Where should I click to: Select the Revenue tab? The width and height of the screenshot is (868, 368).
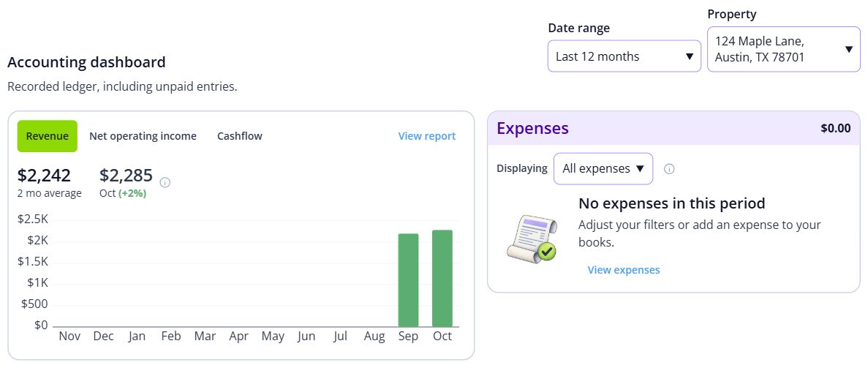coord(48,136)
